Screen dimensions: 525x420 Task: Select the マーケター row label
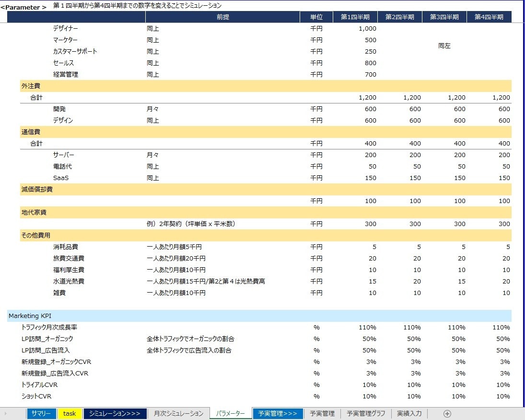[x=65, y=40]
